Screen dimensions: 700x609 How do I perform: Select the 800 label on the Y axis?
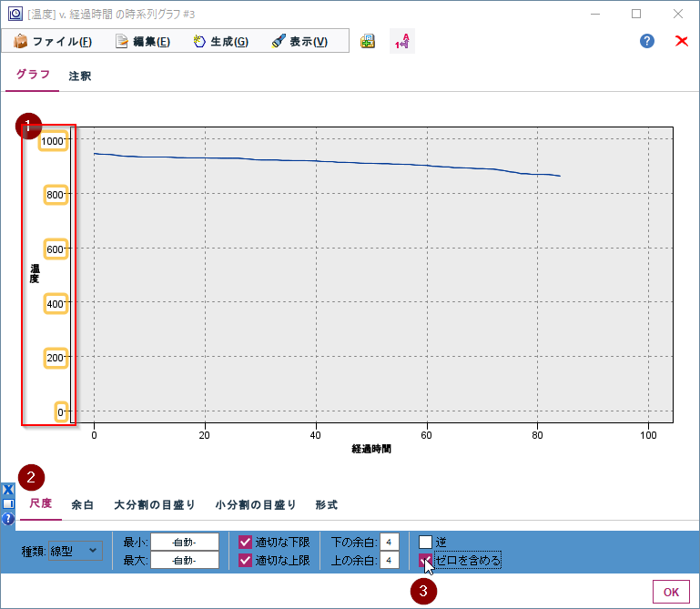point(56,195)
